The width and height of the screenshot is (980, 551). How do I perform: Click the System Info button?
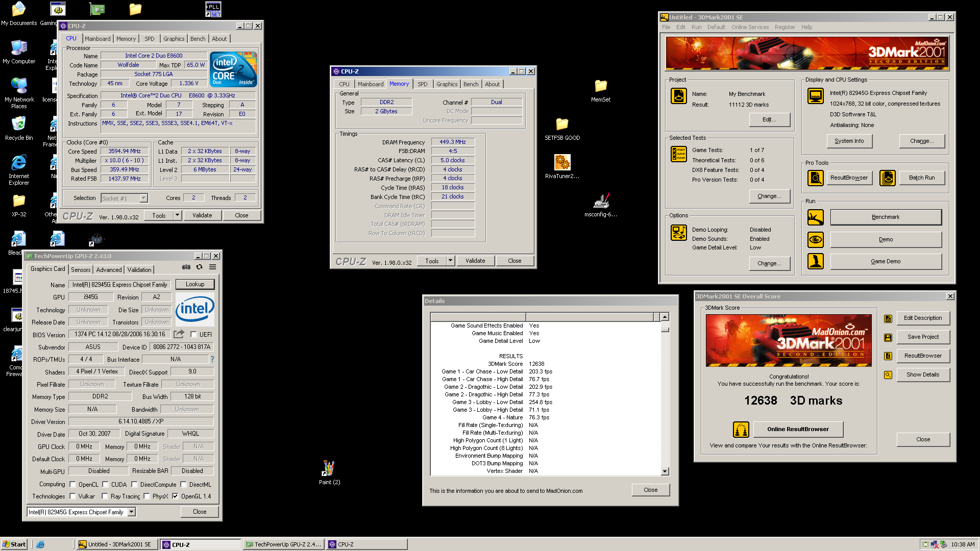[x=849, y=141]
